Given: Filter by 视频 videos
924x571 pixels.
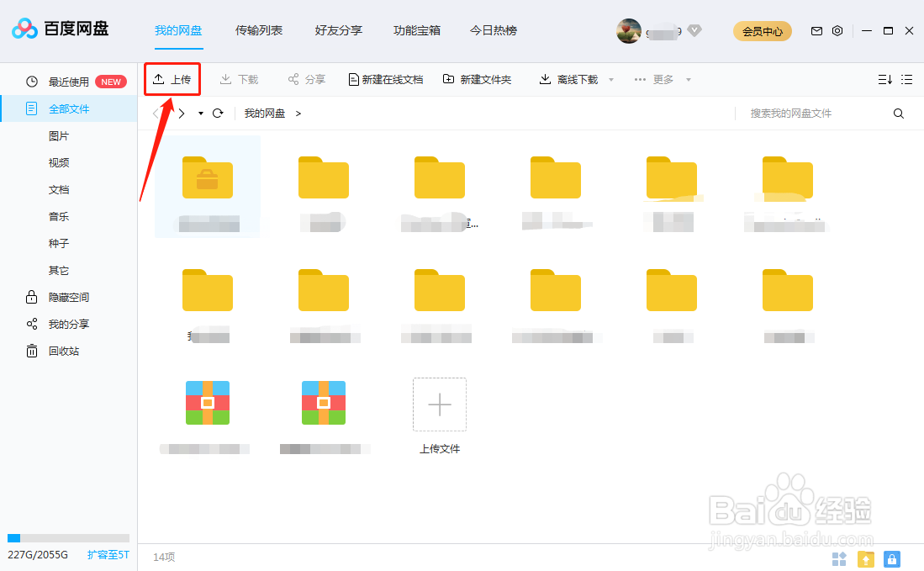Looking at the screenshot, I should tap(59, 162).
